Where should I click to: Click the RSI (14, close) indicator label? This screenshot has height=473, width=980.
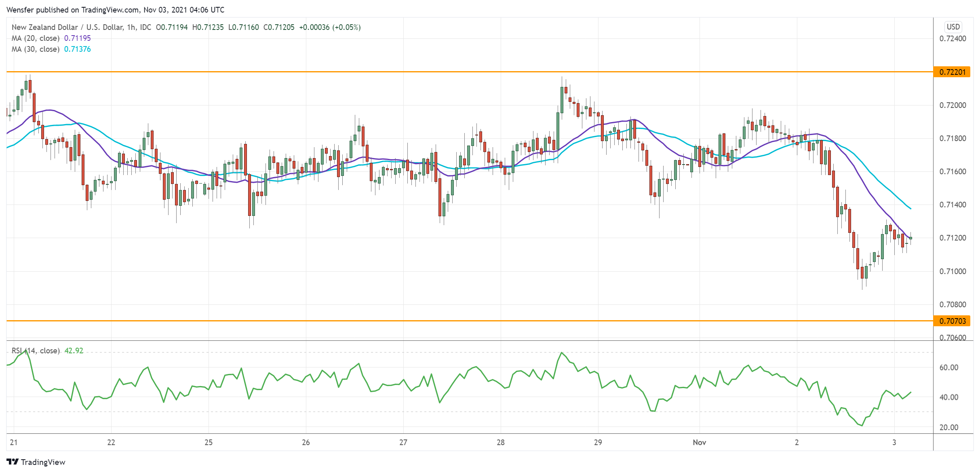point(36,351)
